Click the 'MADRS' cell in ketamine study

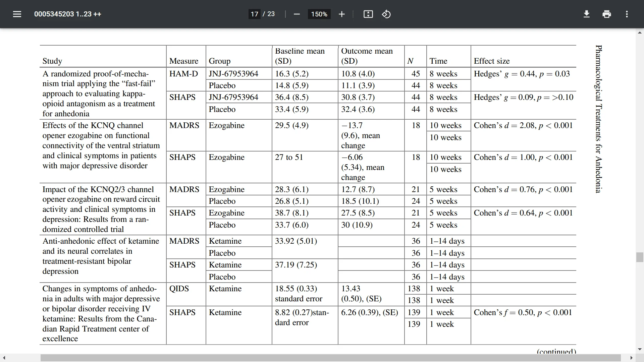(184, 241)
